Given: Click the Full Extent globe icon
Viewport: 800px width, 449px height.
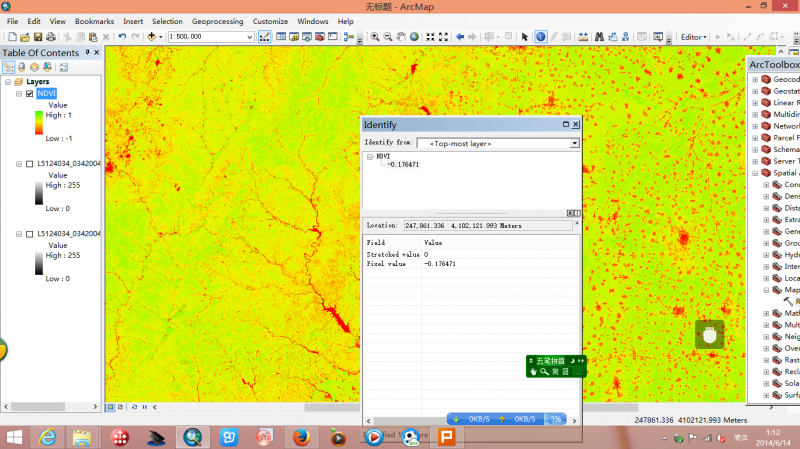Looking at the screenshot, I should pyautogui.click(x=413, y=37).
